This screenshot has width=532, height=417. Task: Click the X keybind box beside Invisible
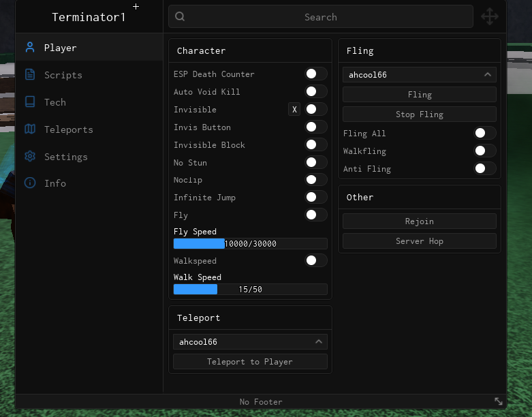click(294, 109)
